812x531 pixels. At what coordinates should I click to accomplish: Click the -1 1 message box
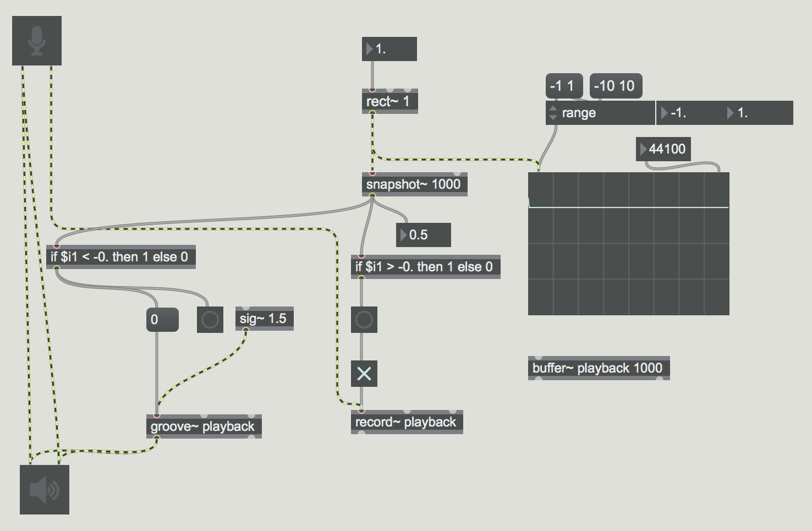pyautogui.click(x=564, y=86)
